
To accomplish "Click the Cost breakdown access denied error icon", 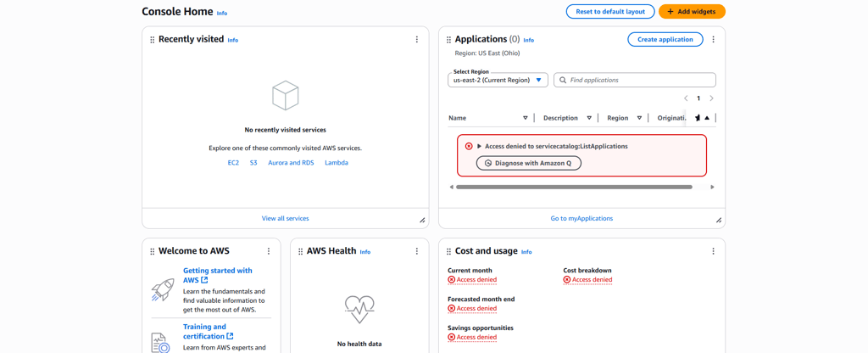I will pyautogui.click(x=567, y=279).
